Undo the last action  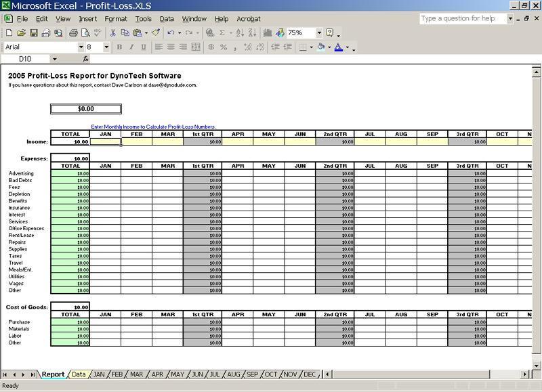171,32
